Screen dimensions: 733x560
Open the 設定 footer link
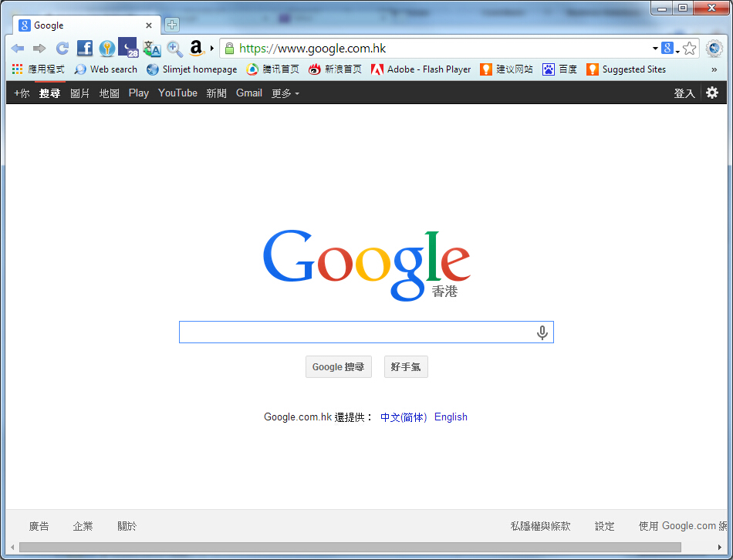604,526
